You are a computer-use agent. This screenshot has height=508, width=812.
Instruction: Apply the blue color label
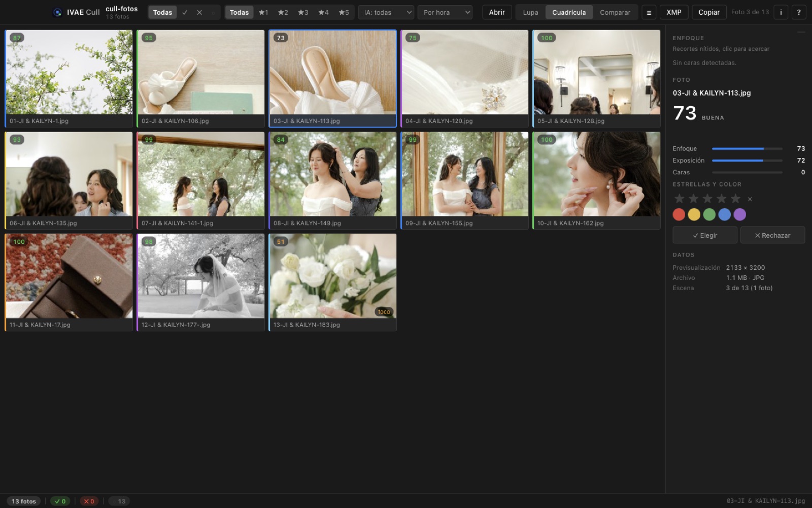[725, 214]
